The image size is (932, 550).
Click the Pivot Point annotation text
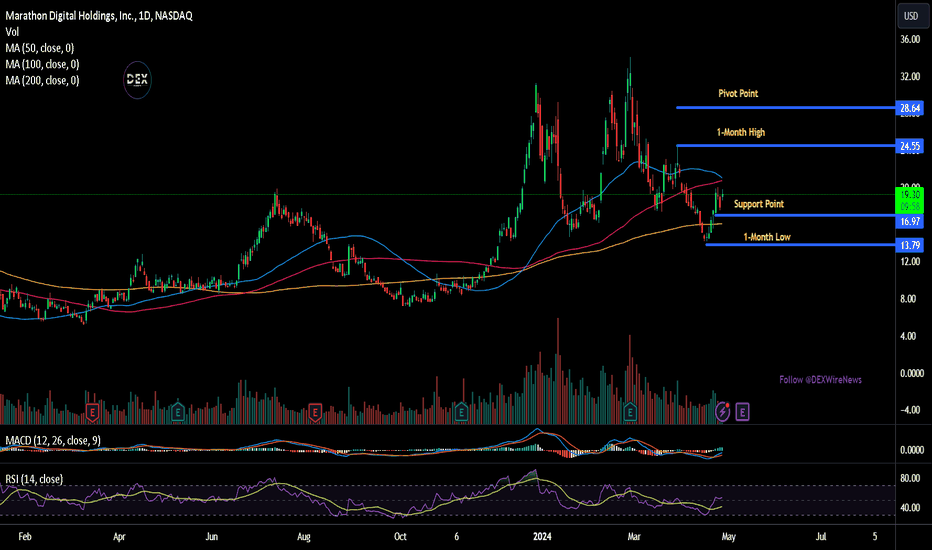[738, 93]
